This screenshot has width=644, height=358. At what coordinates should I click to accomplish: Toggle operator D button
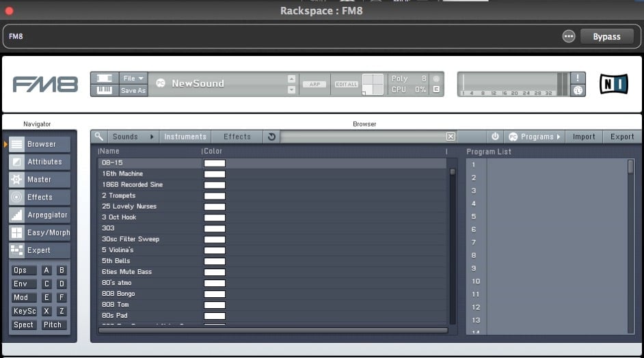click(62, 284)
